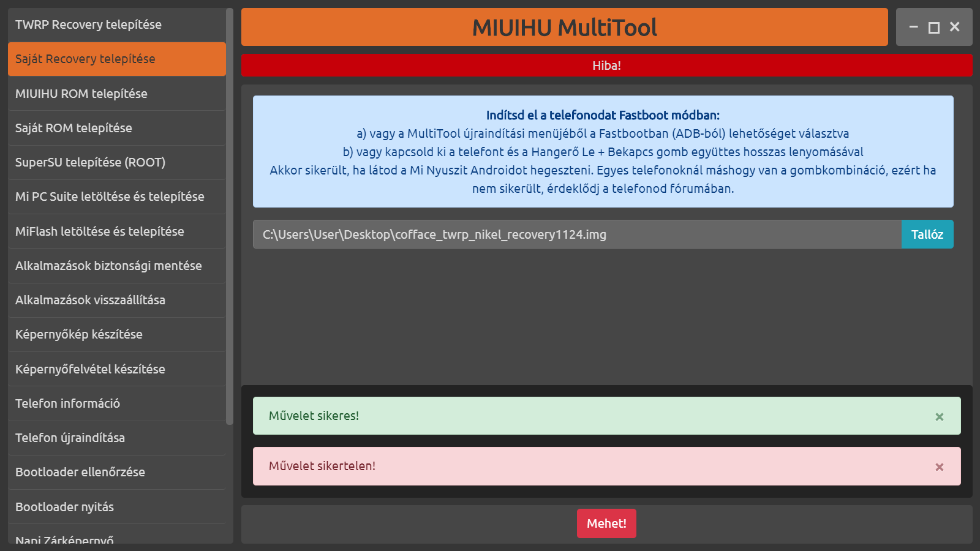Go to Alkalmazások visszaállítása
Viewport: 980px width, 551px height.
117,300
